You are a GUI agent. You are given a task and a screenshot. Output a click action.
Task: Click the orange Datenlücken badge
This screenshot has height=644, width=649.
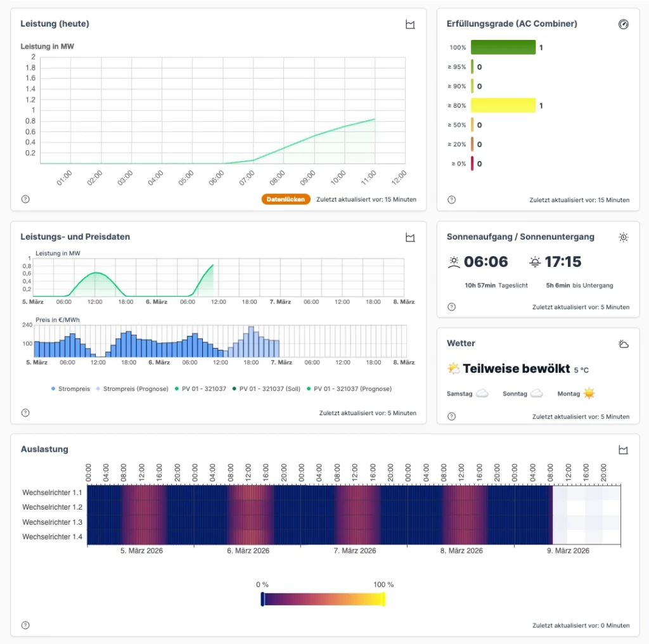click(286, 199)
